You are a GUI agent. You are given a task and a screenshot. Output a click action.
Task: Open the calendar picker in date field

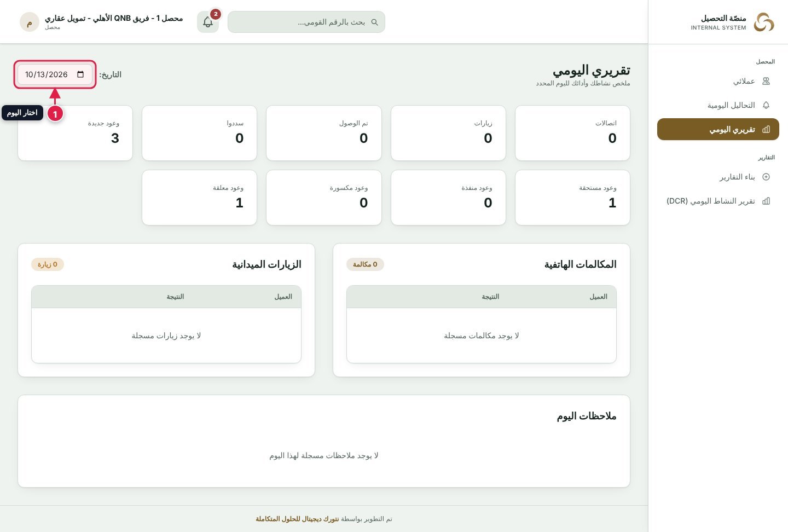pyautogui.click(x=80, y=74)
